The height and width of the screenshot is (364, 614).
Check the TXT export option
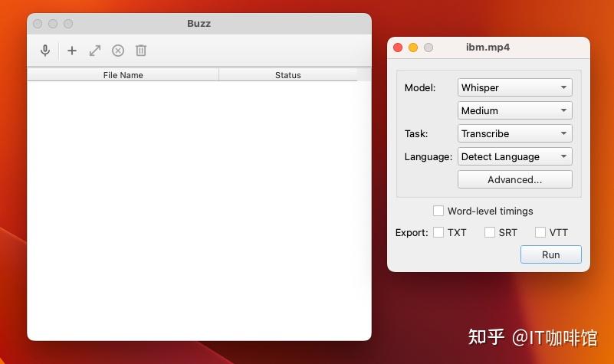point(438,232)
